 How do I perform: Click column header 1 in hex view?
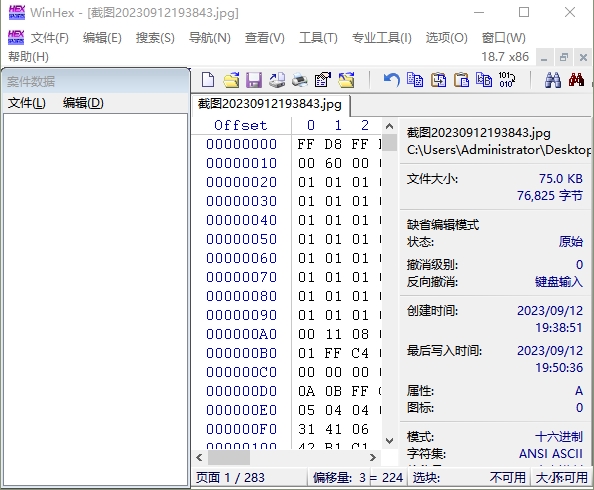coord(338,125)
